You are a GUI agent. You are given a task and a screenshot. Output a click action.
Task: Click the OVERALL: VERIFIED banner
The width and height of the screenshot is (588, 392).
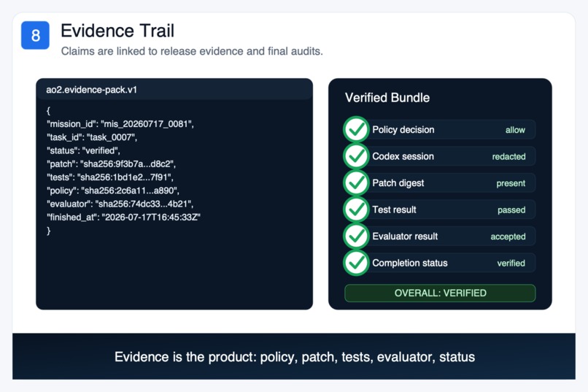[x=440, y=293]
